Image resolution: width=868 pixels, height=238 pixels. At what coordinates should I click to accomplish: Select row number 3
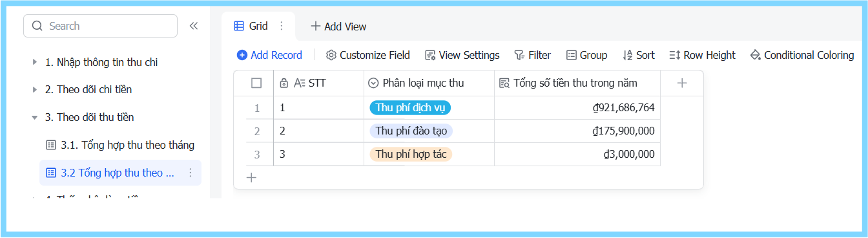pyautogui.click(x=256, y=155)
